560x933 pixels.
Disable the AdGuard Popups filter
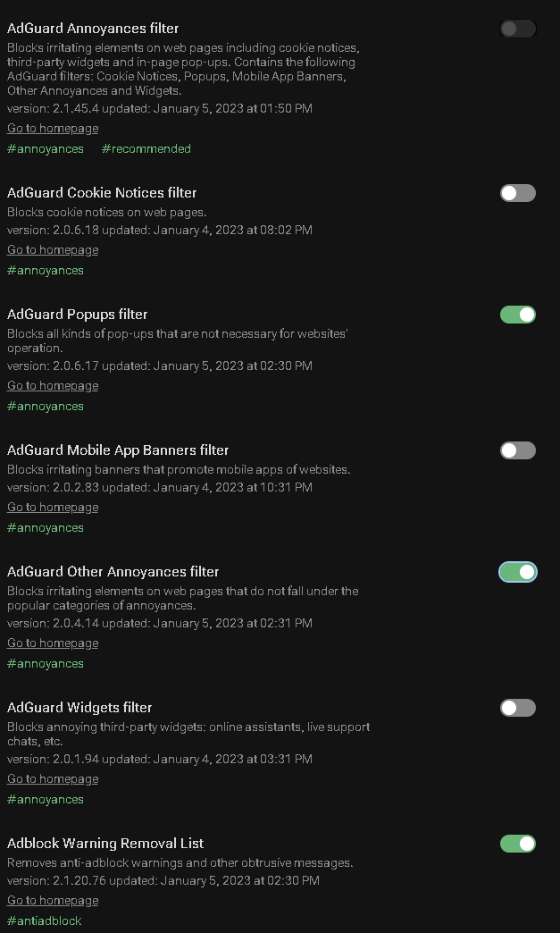[517, 315]
